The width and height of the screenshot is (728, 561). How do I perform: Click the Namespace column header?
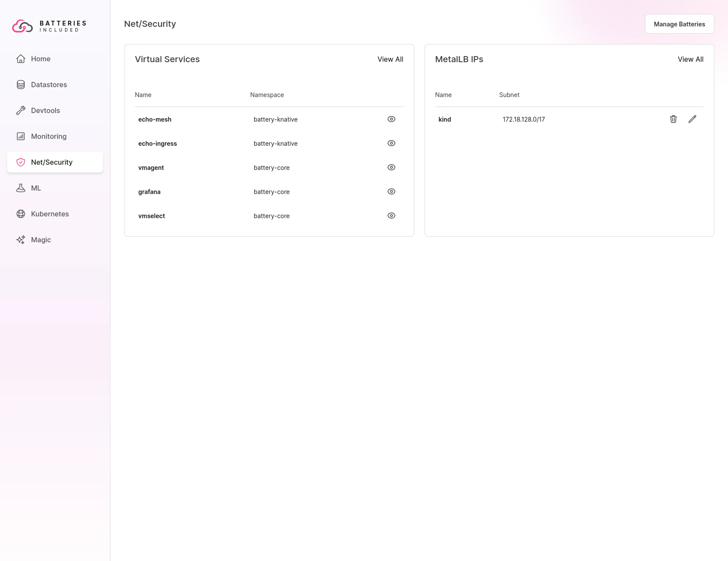click(267, 95)
